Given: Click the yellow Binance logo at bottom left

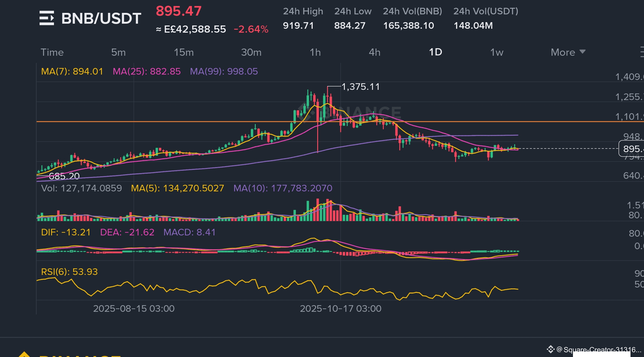Looking at the screenshot, I should tap(24, 355).
